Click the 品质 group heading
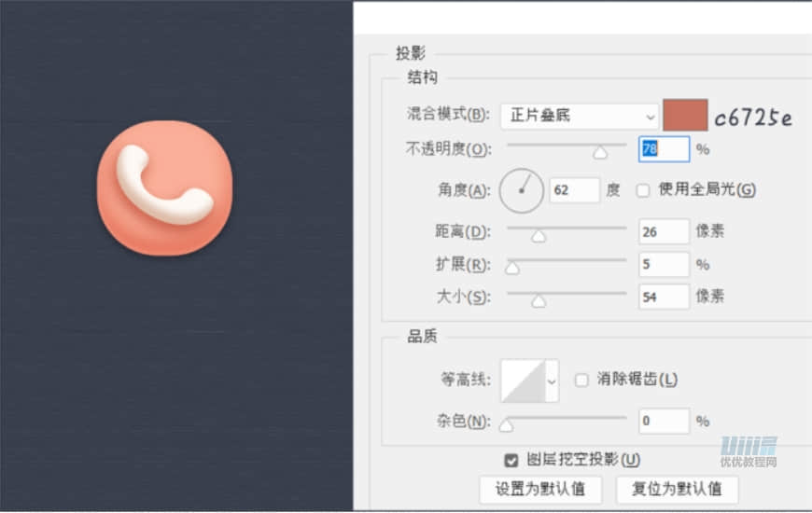The image size is (812, 513). pos(422,337)
